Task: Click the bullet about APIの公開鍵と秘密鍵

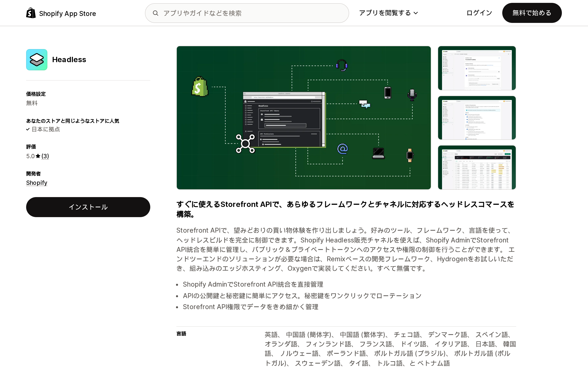Action: 302,295
